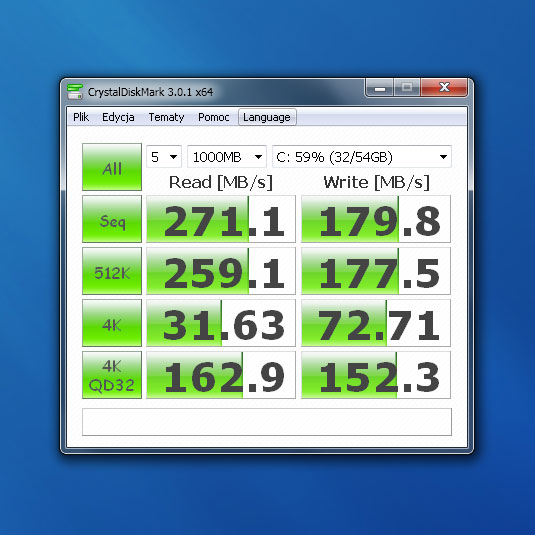Image resolution: width=535 pixels, height=535 pixels.
Task: Click the 4K QD32 write result 152.3
Action: click(x=376, y=375)
